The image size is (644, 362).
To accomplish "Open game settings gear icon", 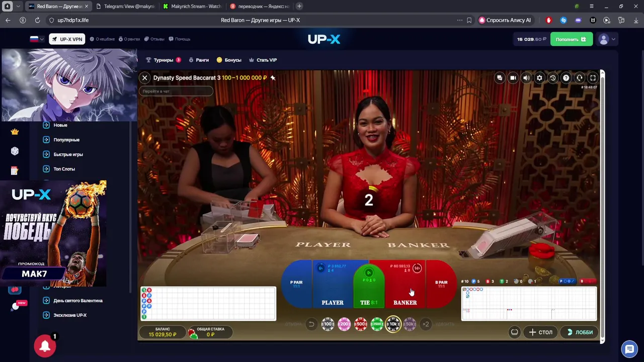I will (x=539, y=78).
